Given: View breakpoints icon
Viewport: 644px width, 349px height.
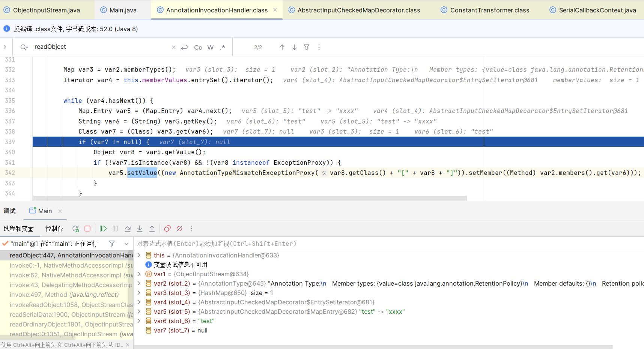Looking at the screenshot, I should (167, 229).
